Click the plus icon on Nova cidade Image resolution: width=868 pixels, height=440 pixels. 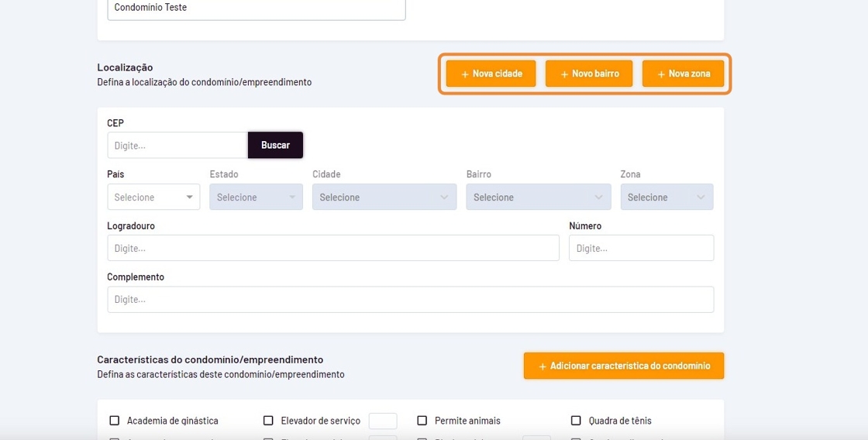(464, 74)
